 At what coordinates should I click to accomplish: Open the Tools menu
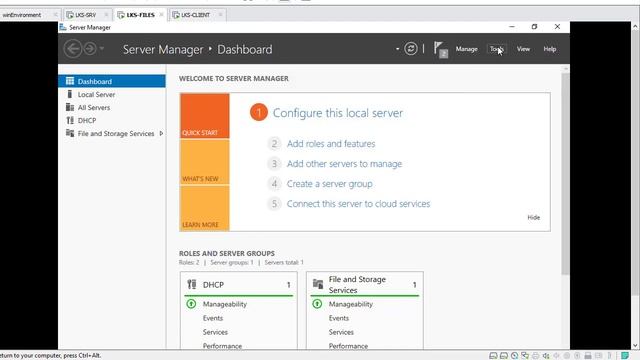click(497, 49)
